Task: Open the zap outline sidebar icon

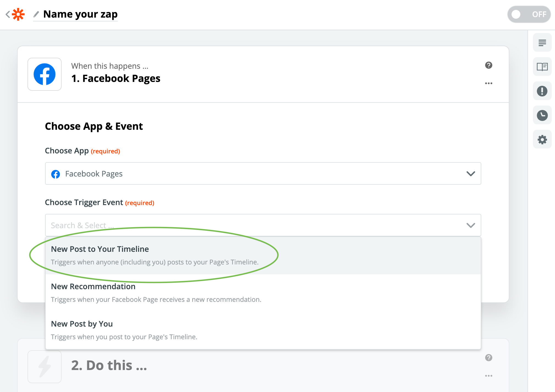Action: coord(542,43)
